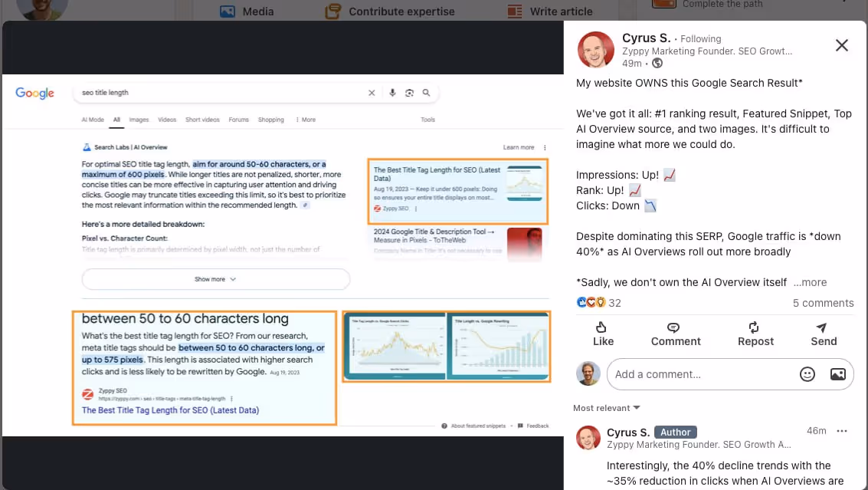
Task: Click the Cyrus S. post author name
Action: coord(646,38)
